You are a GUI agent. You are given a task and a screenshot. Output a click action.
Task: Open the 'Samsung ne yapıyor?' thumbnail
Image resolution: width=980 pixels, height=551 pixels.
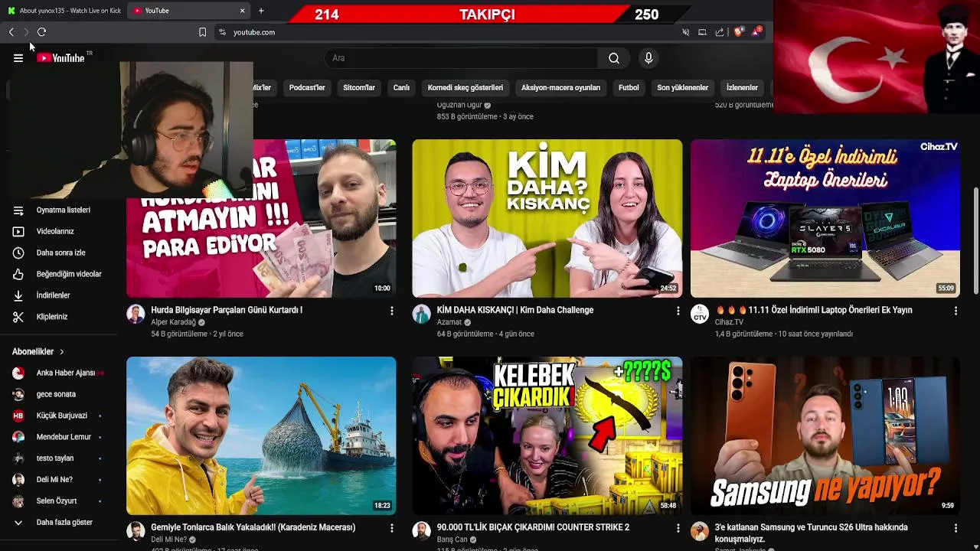tap(825, 435)
